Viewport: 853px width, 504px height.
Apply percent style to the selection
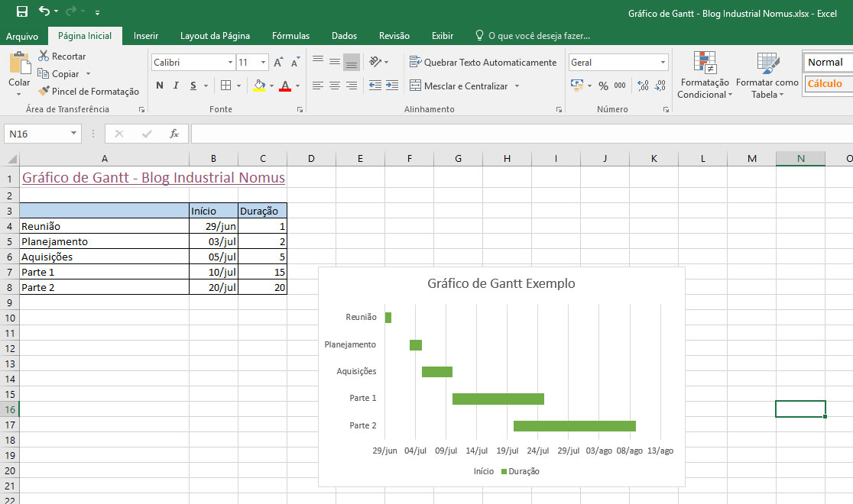[603, 86]
